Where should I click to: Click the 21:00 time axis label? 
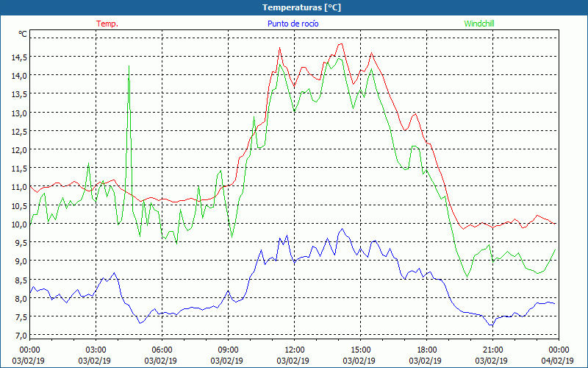(492, 350)
